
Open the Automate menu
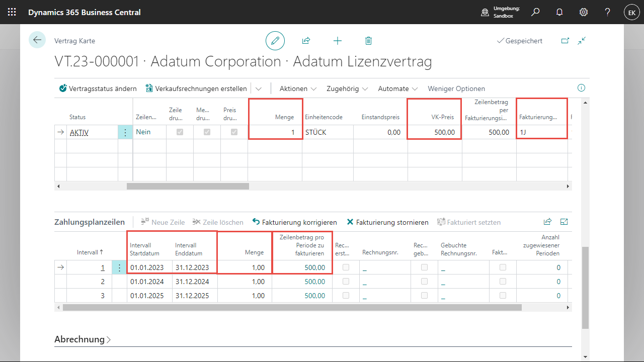[398, 88]
